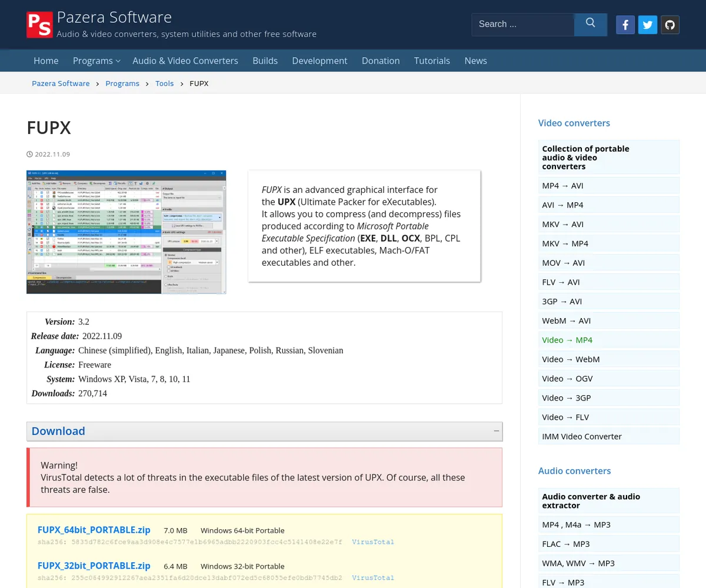Open the Donation page
The image size is (706, 588).
pos(380,61)
